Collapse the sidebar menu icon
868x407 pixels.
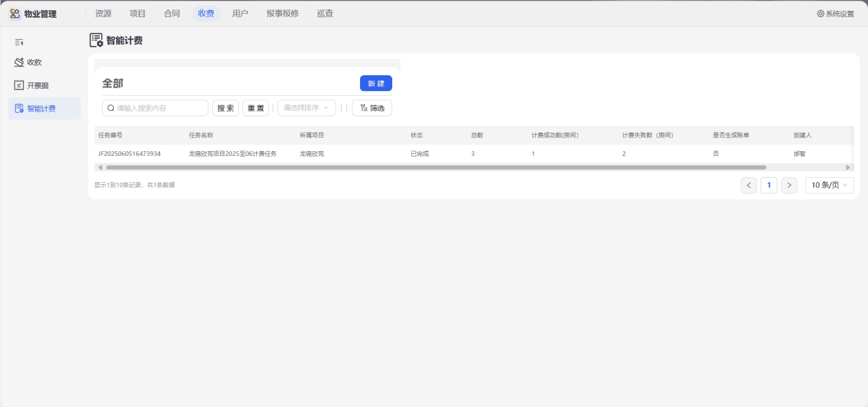[x=19, y=42]
